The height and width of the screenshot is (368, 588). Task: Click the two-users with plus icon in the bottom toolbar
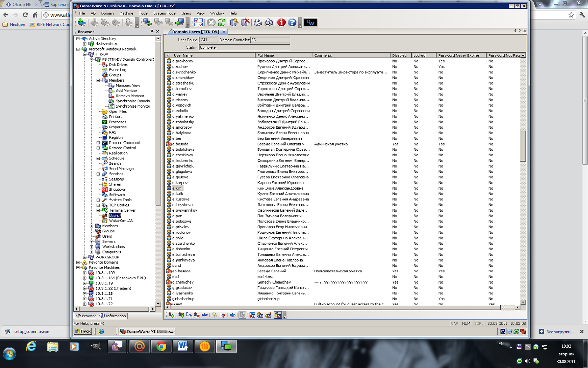point(181,315)
